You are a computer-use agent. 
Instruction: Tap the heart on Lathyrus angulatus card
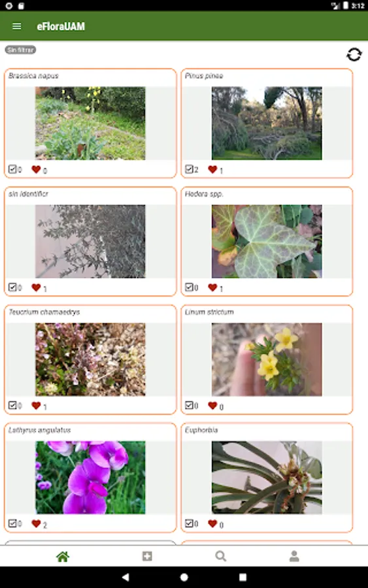(x=36, y=523)
